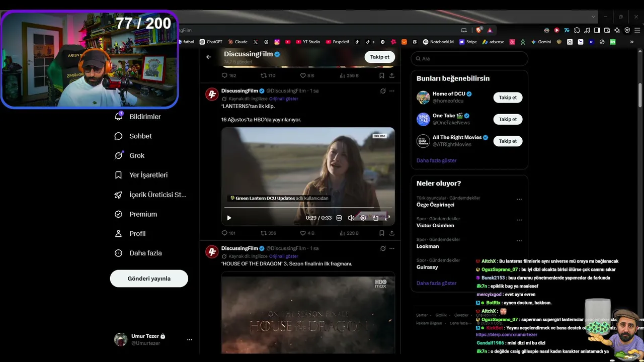The width and height of the screenshot is (644, 362).
Task: Open Yer İşaretleri bookmarks icon
Action: (x=119, y=175)
